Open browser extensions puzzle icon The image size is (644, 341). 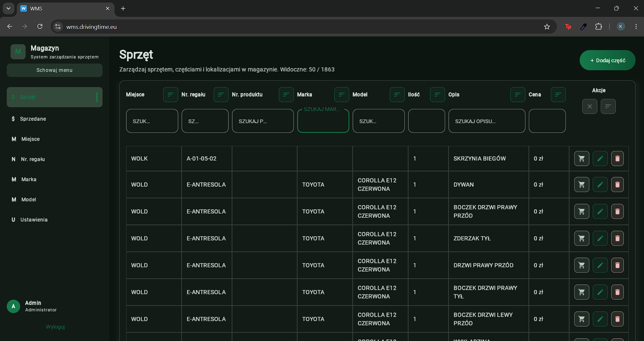[599, 27]
